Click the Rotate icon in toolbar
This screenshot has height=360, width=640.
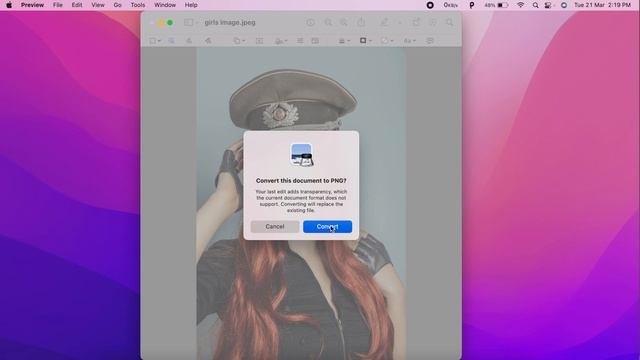click(416, 22)
